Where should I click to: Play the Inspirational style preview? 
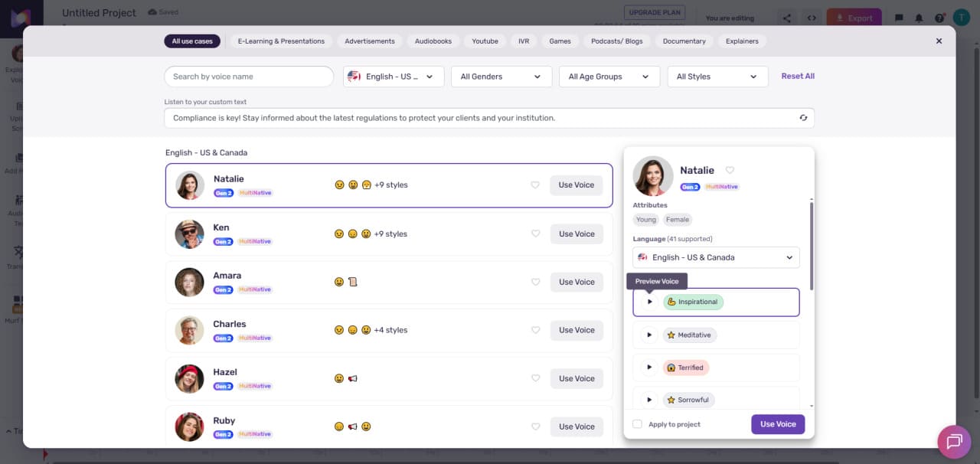[649, 302]
